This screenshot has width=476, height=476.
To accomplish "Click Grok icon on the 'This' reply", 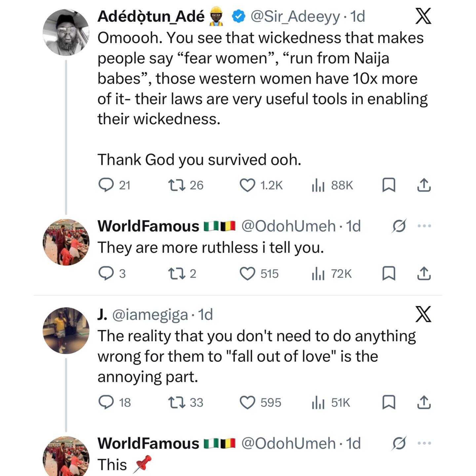I will (399, 443).
